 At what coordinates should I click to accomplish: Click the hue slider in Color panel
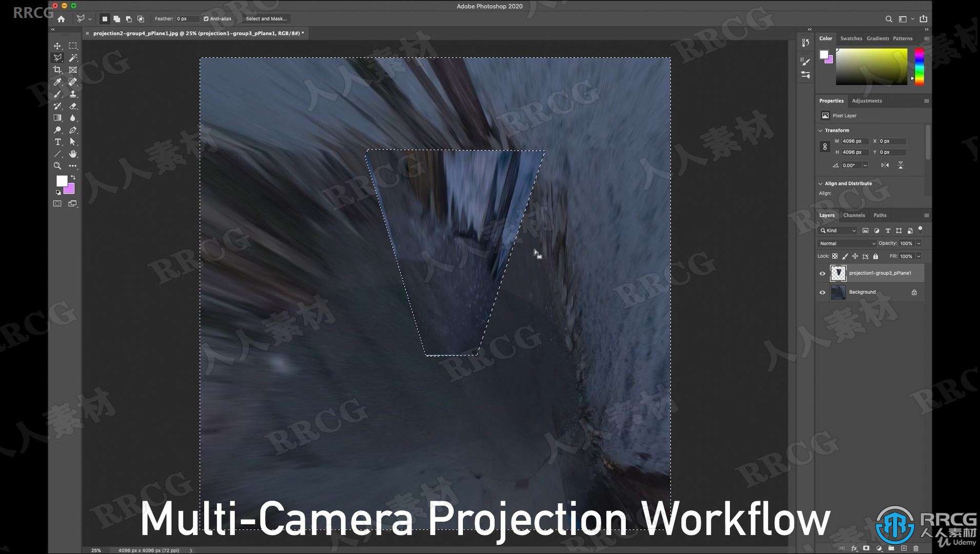[919, 67]
